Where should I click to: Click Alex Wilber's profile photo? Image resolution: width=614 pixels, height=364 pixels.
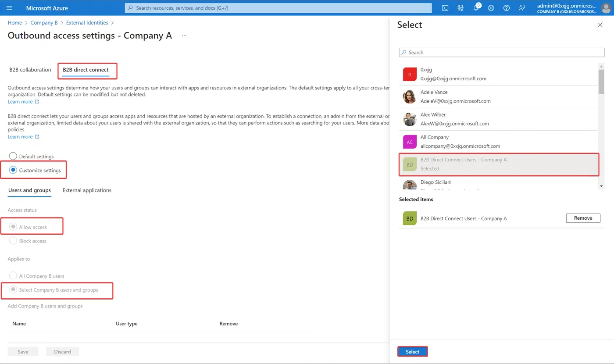pyautogui.click(x=410, y=119)
